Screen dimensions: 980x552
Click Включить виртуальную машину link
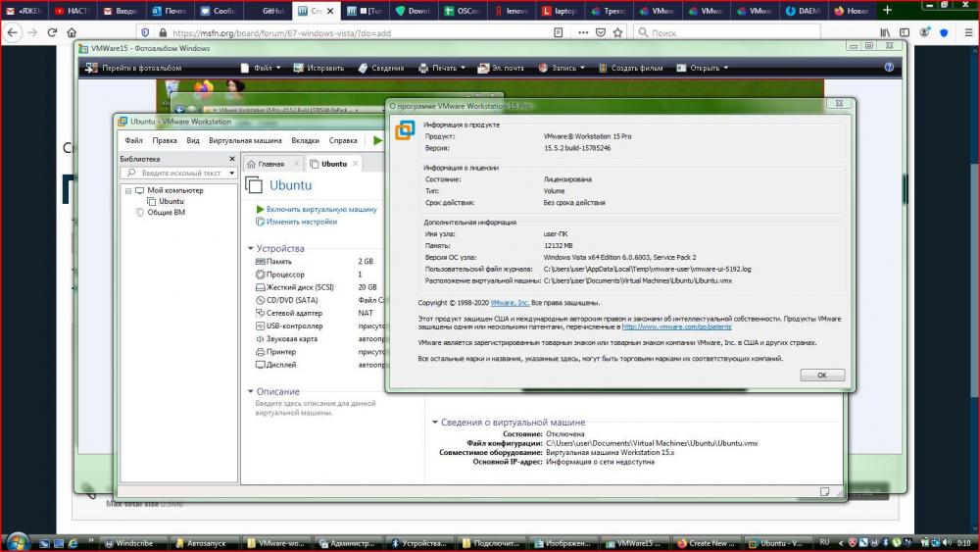[321, 210]
